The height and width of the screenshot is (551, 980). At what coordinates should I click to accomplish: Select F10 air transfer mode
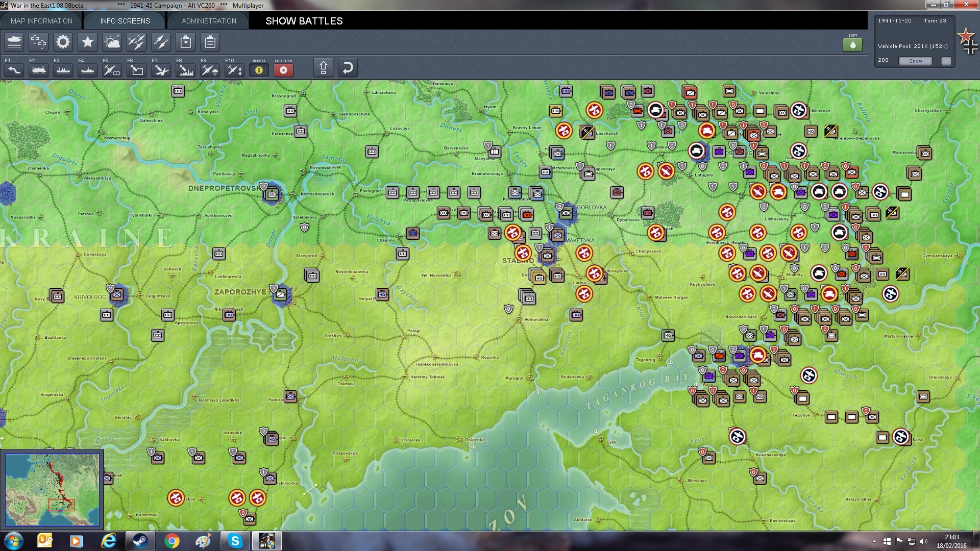[234, 69]
